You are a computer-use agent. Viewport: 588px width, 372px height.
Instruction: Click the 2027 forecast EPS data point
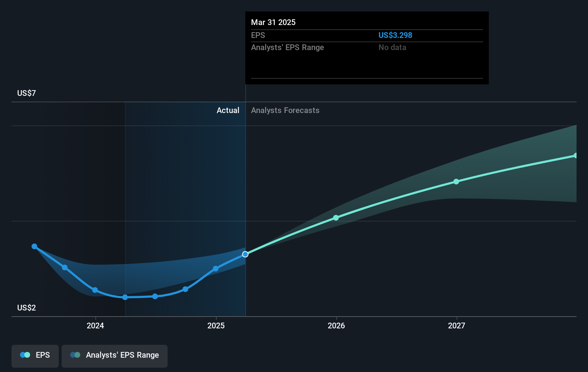pos(456,182)
